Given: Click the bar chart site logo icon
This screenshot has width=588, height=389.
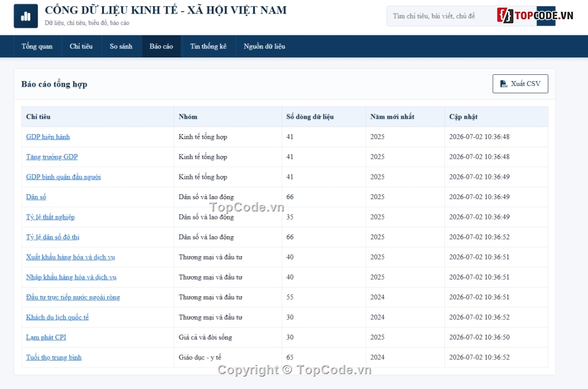Looking at the screenshot, I should [x=25, y=16].
